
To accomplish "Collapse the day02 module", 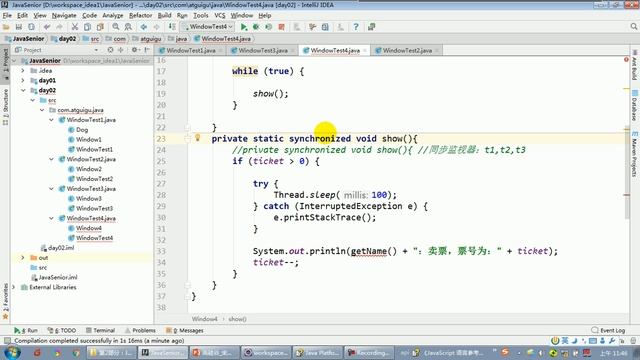I will coord(23,90).
